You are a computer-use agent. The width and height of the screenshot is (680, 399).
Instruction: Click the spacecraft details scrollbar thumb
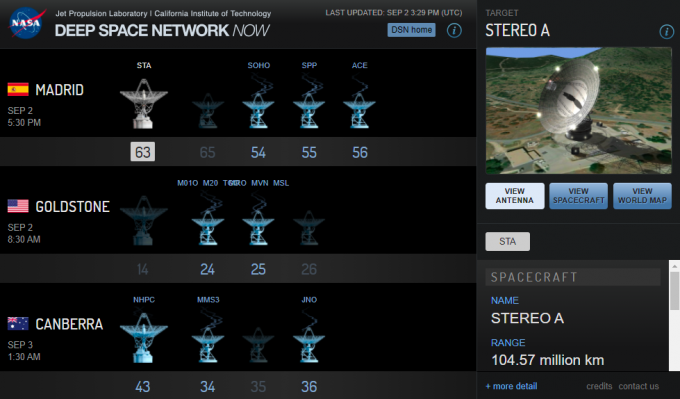click(674, 291)
